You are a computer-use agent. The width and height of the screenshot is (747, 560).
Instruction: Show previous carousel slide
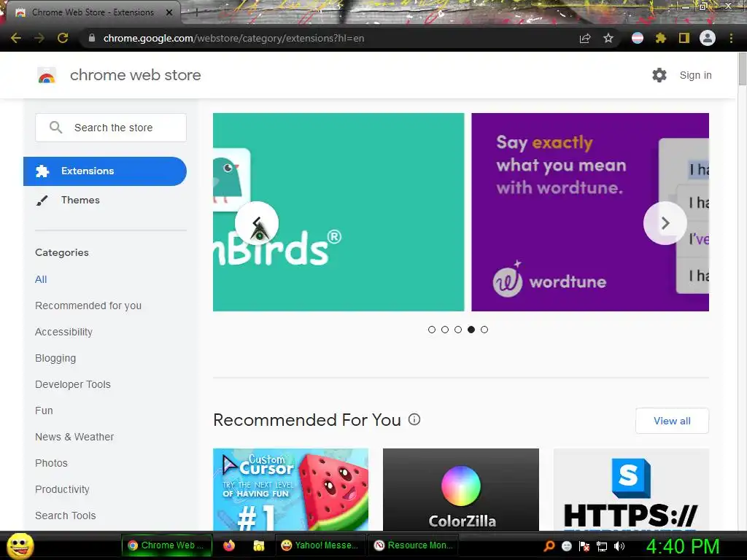[257, 223]
